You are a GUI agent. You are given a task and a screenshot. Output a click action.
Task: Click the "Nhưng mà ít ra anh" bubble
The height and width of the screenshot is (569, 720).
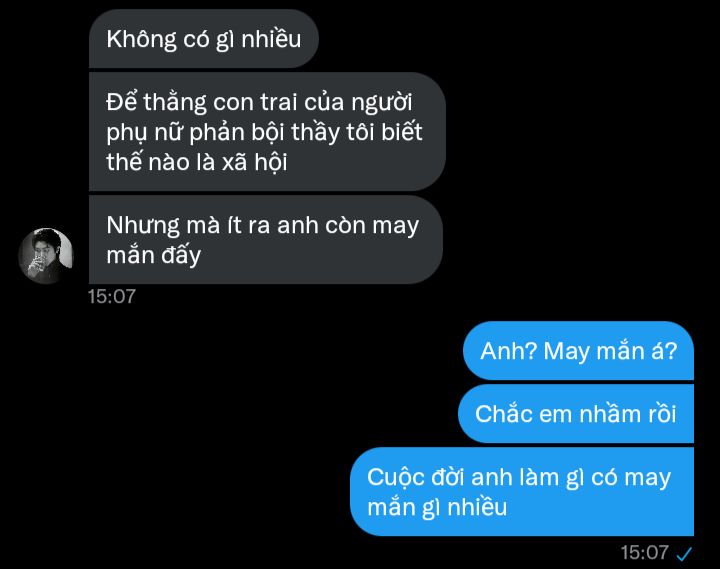[x=265, y=240]
